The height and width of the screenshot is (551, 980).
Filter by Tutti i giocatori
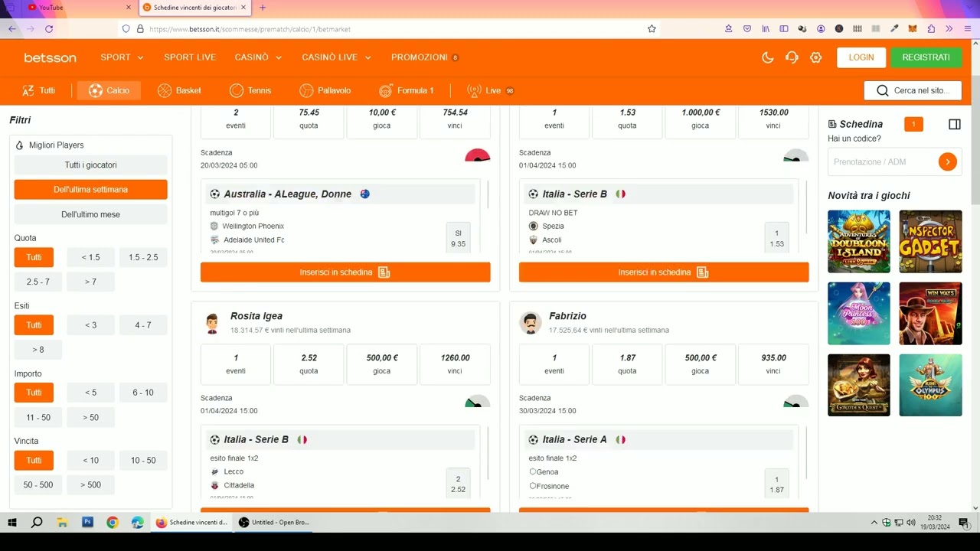[x=90, y=165]
